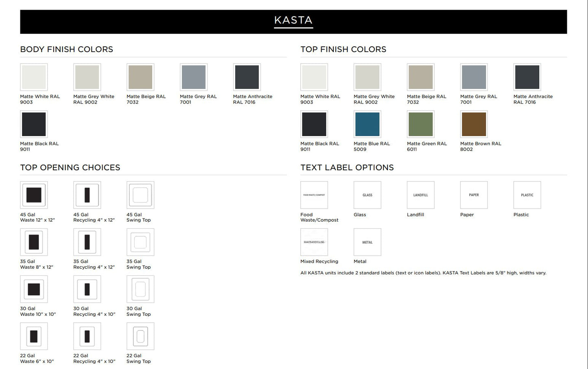Choose Matte Beige RAL 7032 top finish swatch
This screenshot has height=369, width=588.
[421, 77]
